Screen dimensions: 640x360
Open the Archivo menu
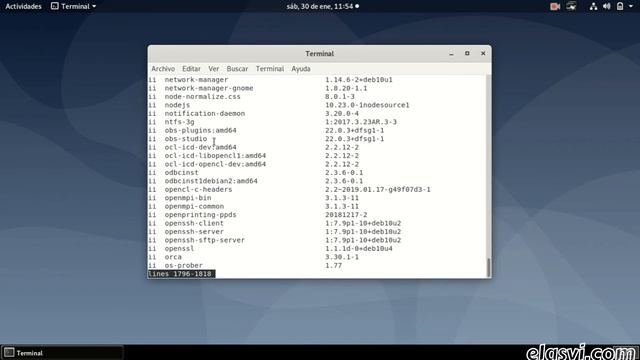(163, 69)
